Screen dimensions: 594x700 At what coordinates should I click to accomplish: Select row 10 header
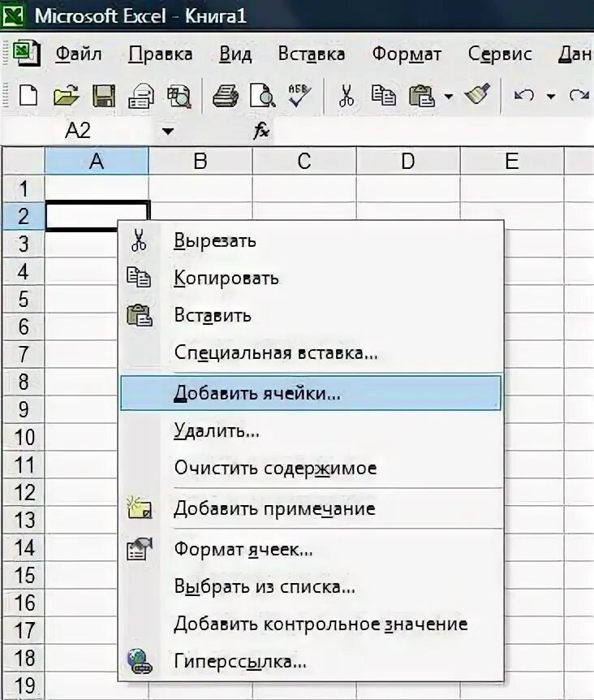point(24,437)
